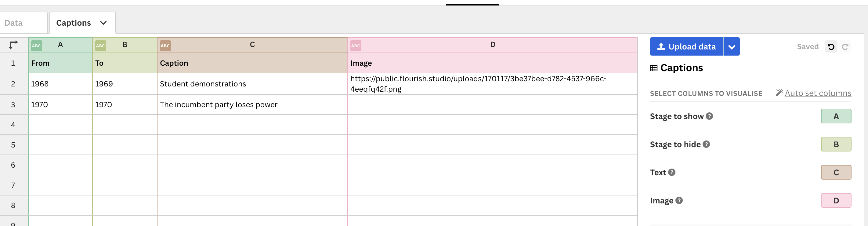Screen dimensions: 868x226
Task: Switch to the Data tab
Action: tap(23, 23)
